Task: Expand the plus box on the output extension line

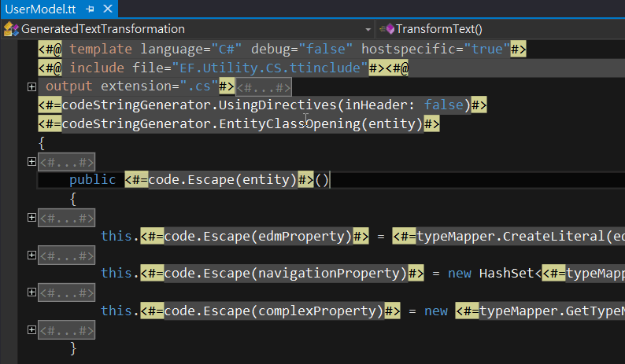Action: 31,86
